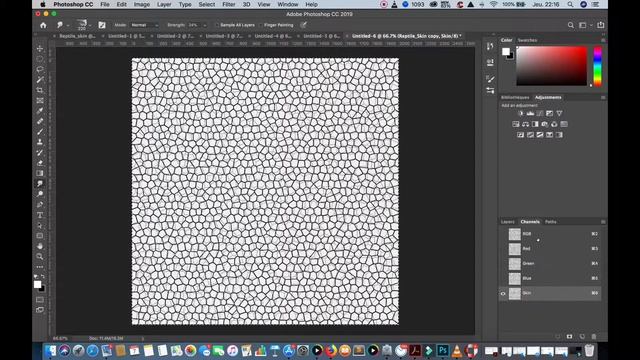Open the Brush Settings collapsed panel icon
640x360 pixels.
[490, 91]
